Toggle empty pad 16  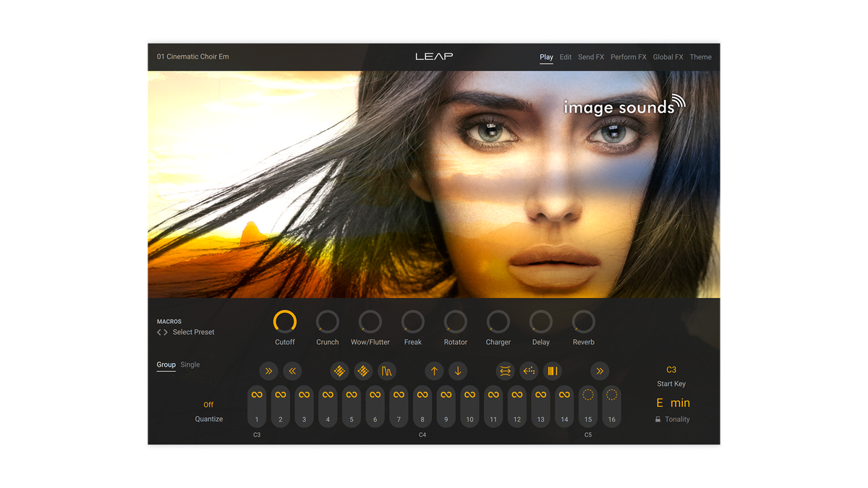tap(612, 406)
